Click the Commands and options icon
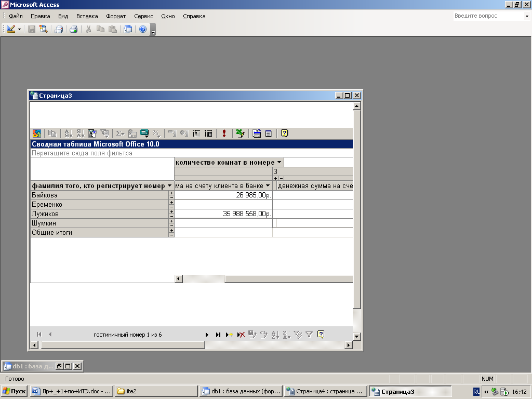The width and height of the screenshot is (532, 399). click(x=257, y=134)
